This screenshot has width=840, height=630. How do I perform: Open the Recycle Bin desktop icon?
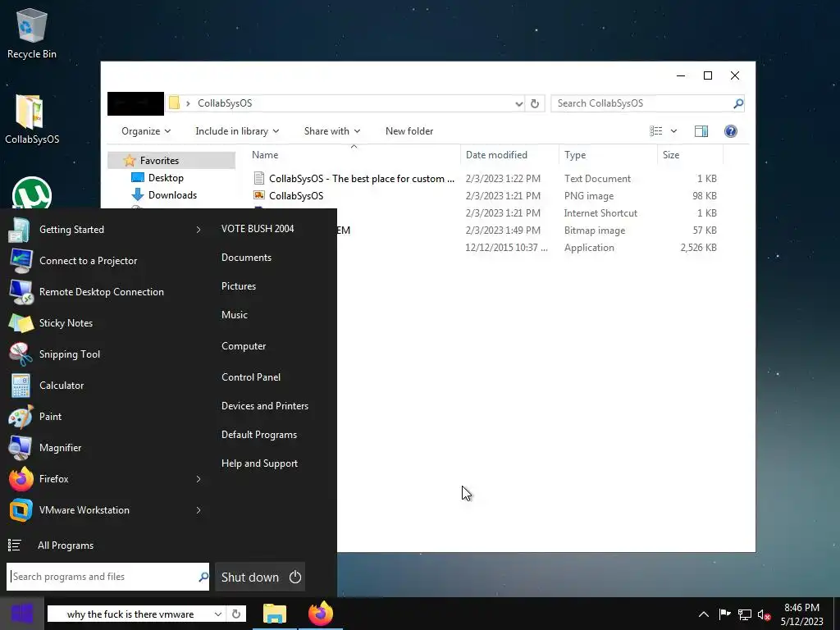pos(32,33)
